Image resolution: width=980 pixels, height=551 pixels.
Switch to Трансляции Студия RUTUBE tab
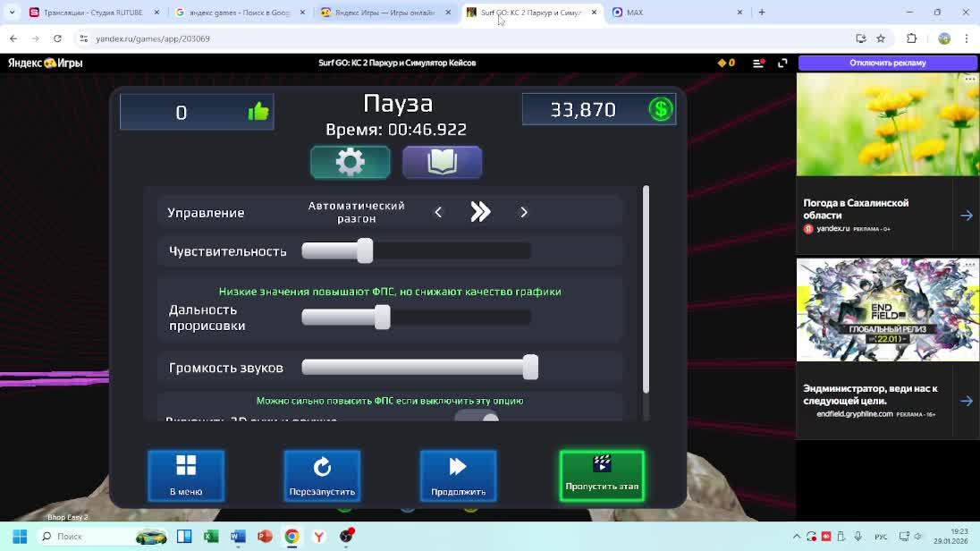click(x=93, y=13)
